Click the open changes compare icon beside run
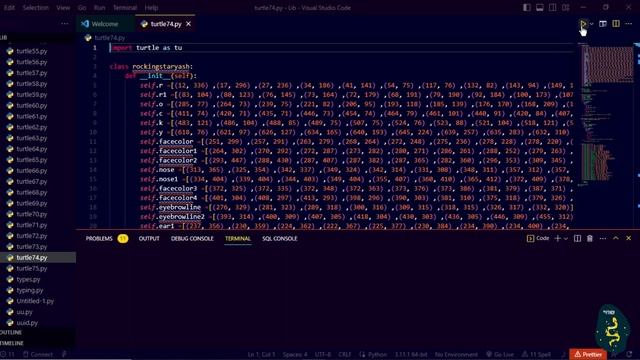The image size is (640, 360). point(603,24)
